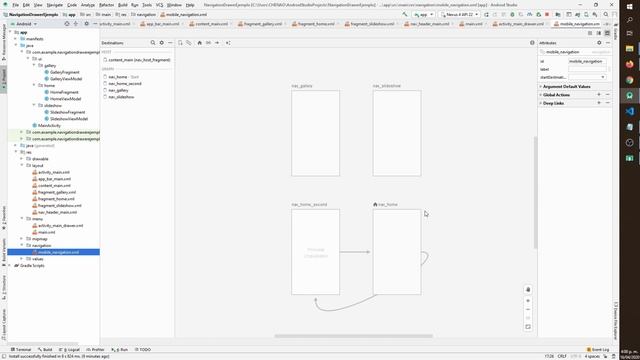Click the label input field in Attributes
This screenshot has height=360, width=640.
click(587, 69)
